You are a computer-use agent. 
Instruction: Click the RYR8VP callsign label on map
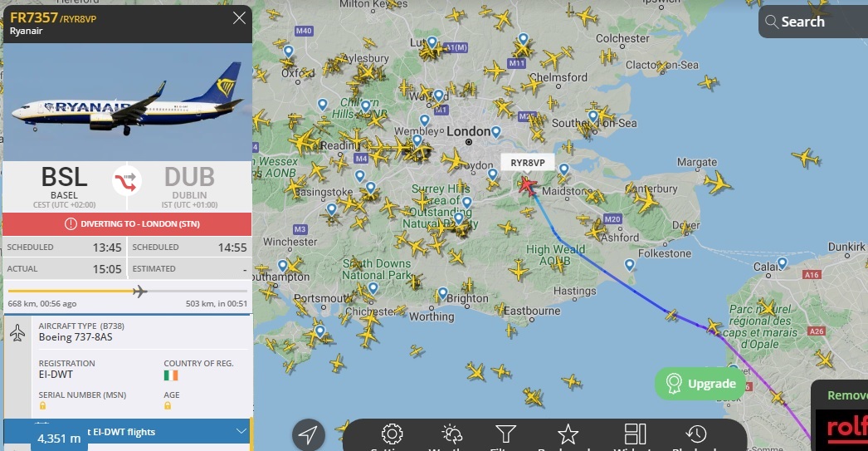point(528,162)
